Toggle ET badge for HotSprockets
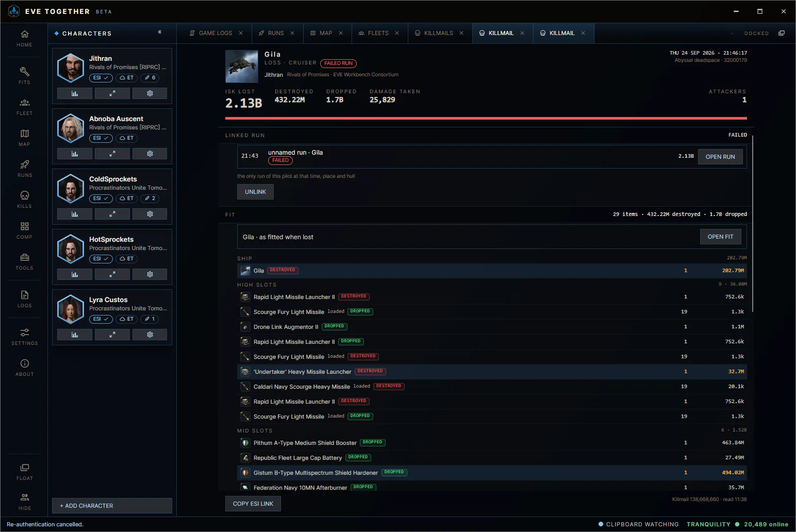796x532 pixels. (x=126, y=259)
